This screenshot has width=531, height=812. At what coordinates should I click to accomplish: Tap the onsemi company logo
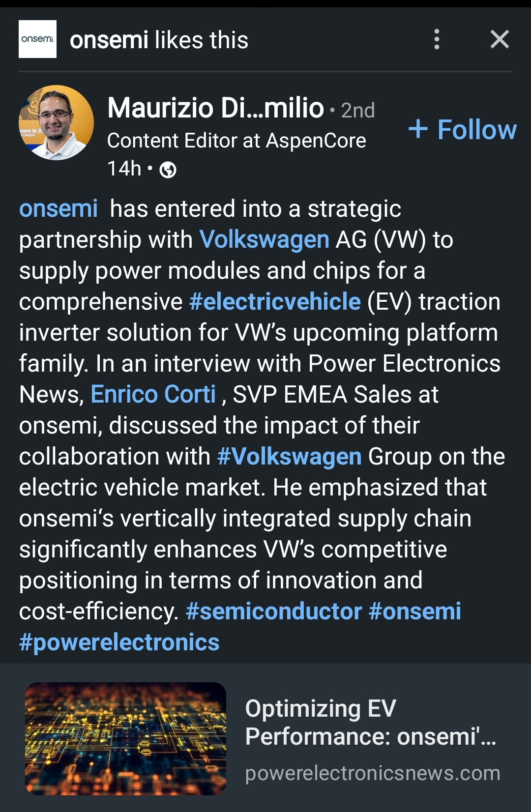37,39
